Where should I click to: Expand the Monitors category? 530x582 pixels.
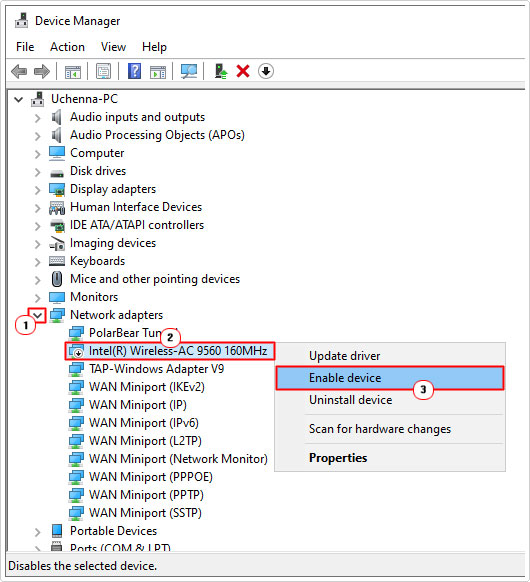click(37, 298)
